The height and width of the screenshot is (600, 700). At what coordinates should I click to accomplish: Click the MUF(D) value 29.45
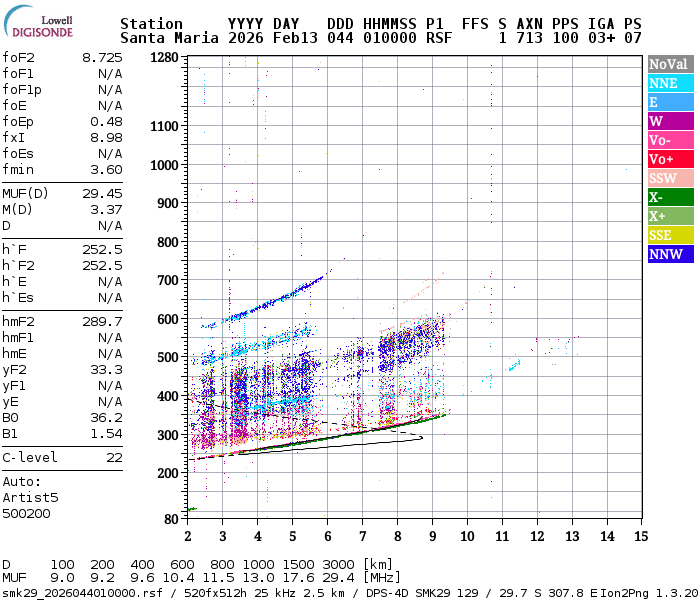[102, 193]
